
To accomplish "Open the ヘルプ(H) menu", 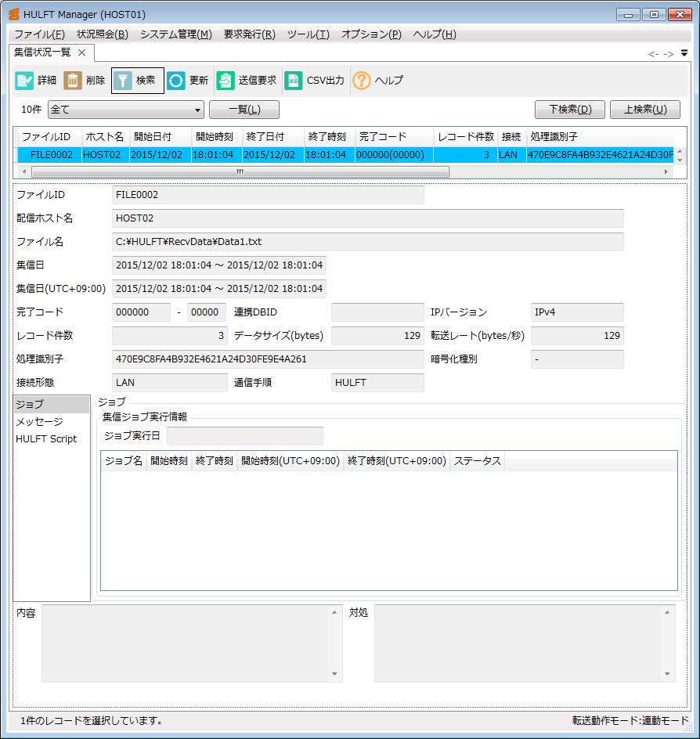I will pyautogui.click(x=435, y=34).
